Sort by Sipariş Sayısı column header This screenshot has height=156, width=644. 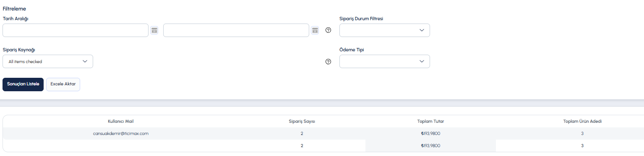(x=302, y=121)
